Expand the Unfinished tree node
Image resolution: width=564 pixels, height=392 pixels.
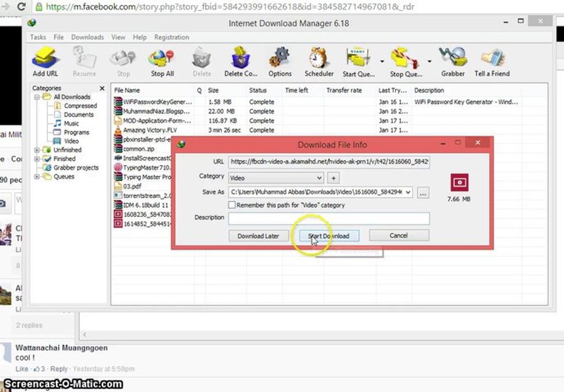point(37,150)
